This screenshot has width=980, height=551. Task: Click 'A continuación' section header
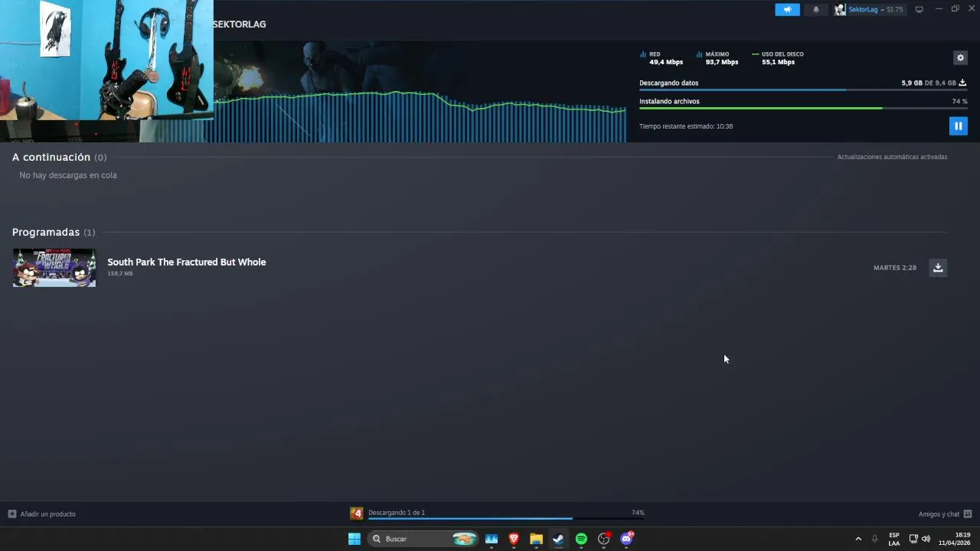point(51,157)
